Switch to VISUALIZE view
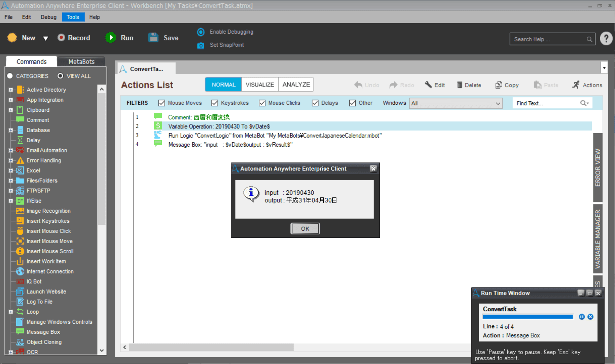 coord(260,84)
